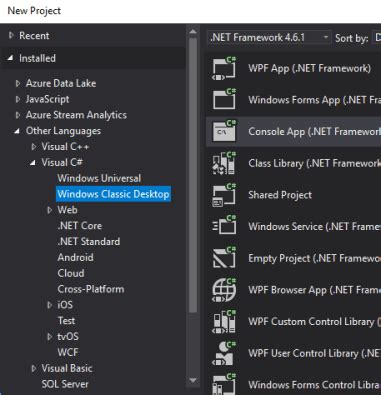Select the Cloud category

[71, 273]
